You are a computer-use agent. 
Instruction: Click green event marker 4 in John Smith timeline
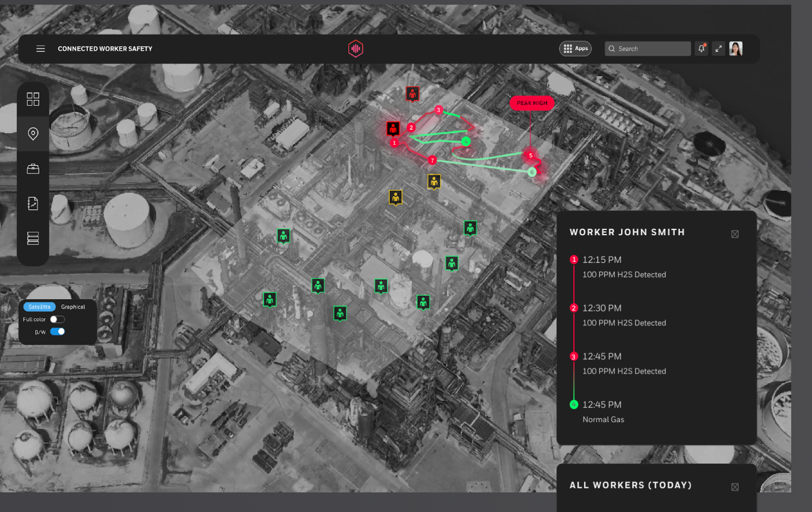click(574, 405)
